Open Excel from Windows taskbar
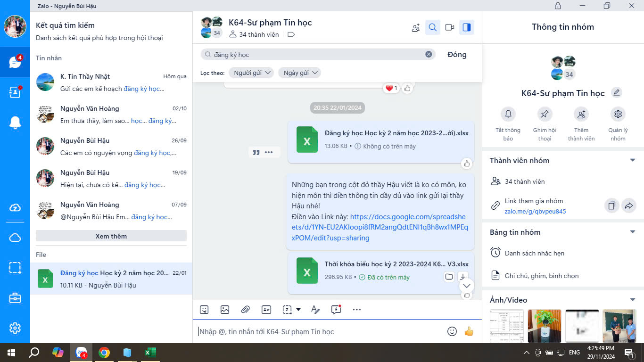 point(150,353)
